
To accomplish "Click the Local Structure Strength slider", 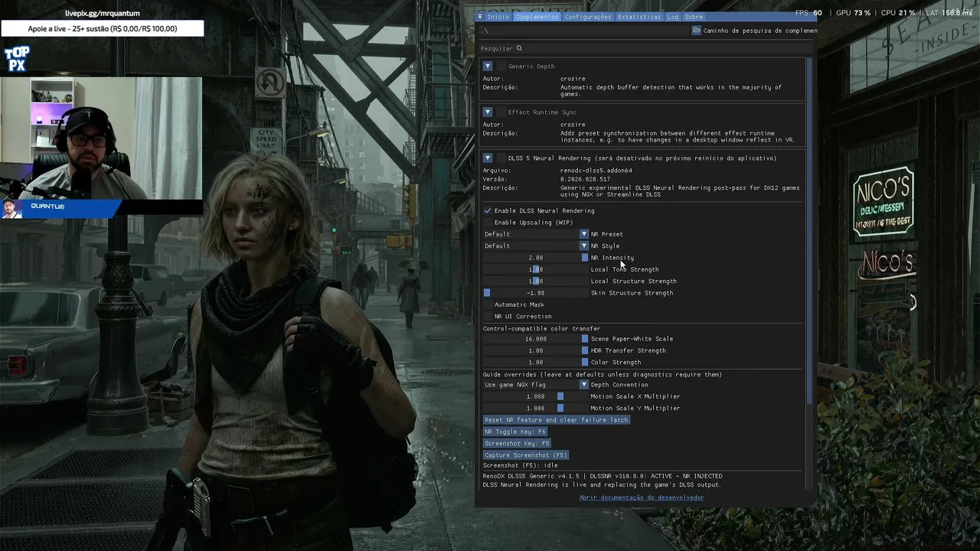I will click(x=535, y=281).
